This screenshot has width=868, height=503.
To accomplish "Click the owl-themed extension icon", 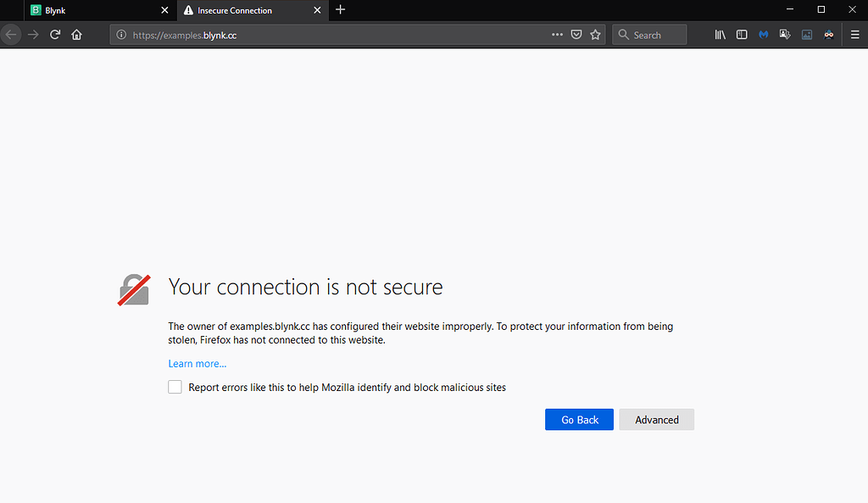I will [x=828, y=34].
